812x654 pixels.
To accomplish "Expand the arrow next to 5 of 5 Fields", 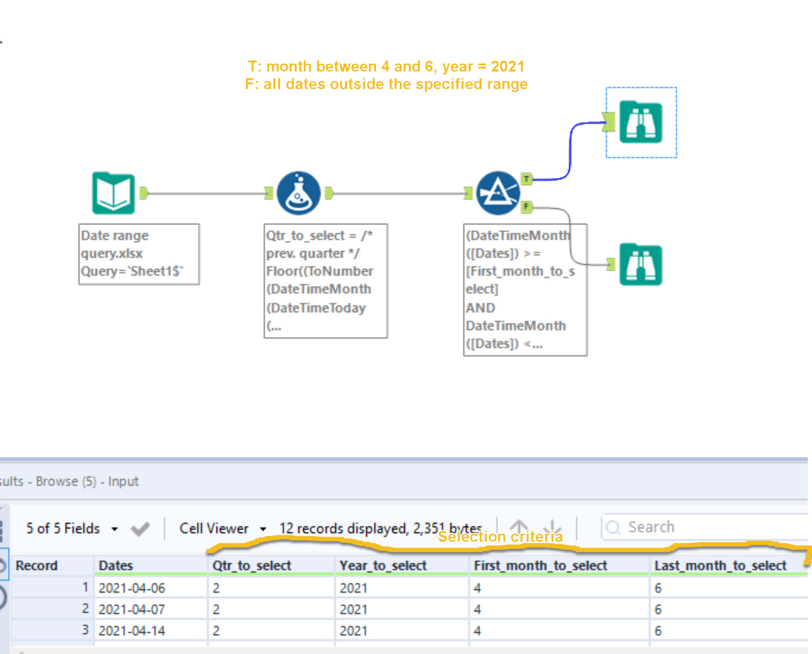I will pos(114,528).
